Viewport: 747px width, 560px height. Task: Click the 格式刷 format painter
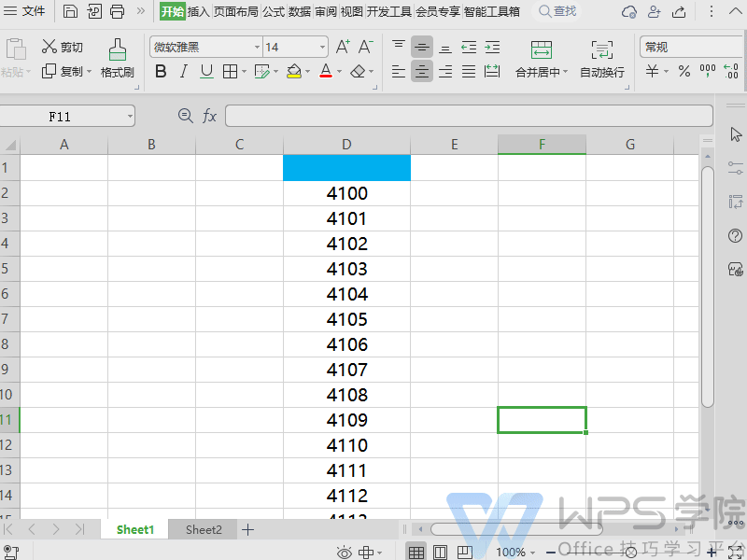(x=118, y=59)
